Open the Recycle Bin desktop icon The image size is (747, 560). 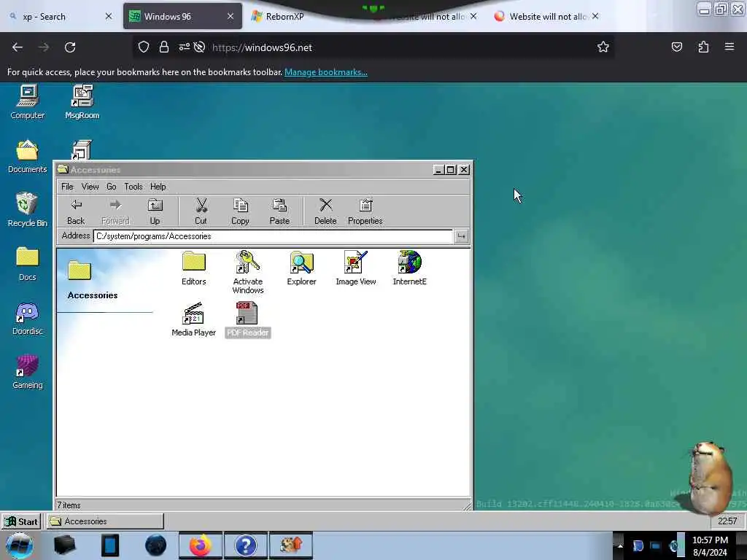tap(27, 210)
